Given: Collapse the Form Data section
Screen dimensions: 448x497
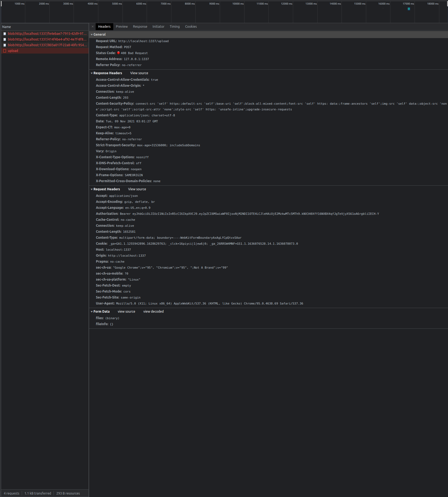Looking at the screenshot, I should coord(92,312).
